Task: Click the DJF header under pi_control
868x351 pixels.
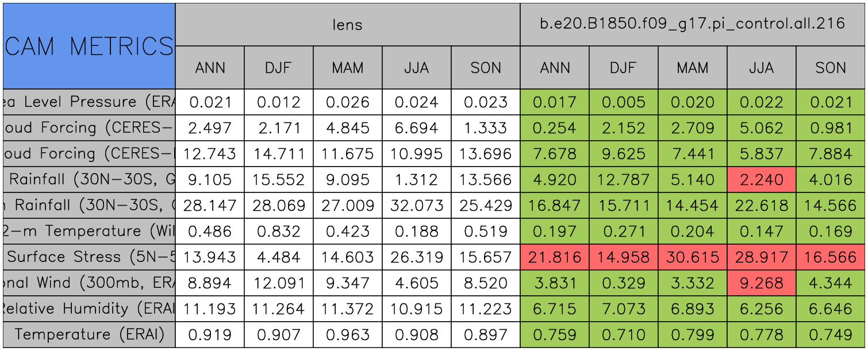Action: (x=623, y=68)
